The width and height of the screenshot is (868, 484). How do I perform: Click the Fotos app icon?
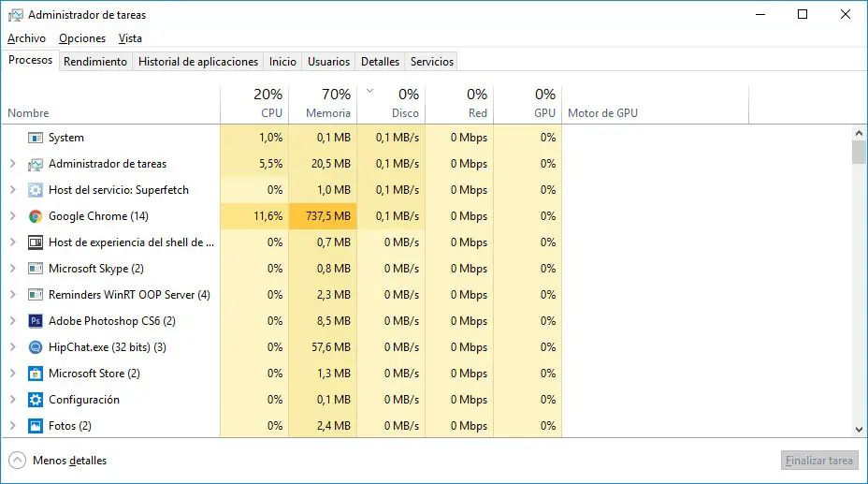click(36, 426)
